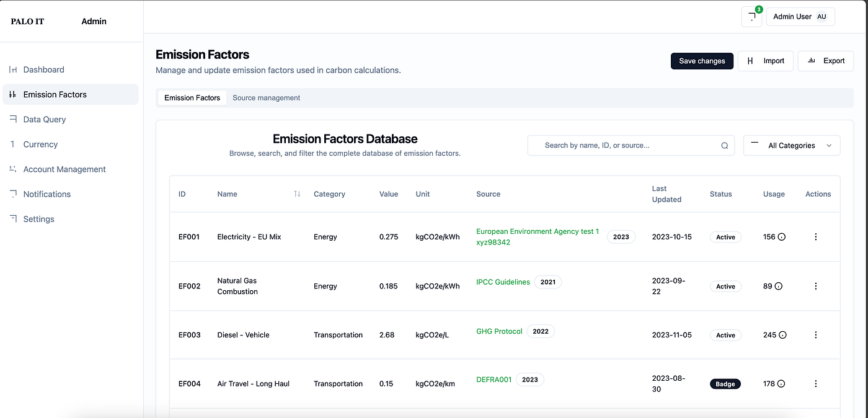The image size is (868, 418).
Task: Click usage info icon for EF001
Action: click(782, 237)
